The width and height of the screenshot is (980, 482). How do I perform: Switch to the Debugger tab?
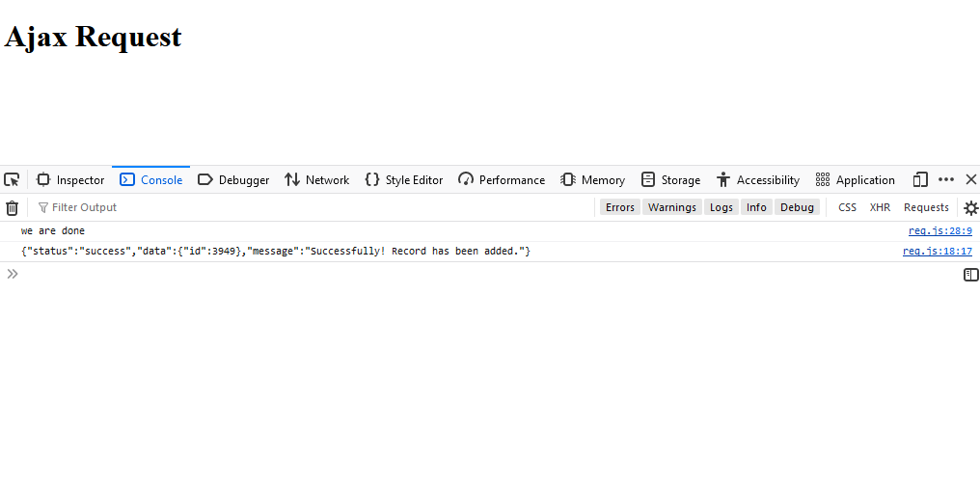tap(233, 179)
